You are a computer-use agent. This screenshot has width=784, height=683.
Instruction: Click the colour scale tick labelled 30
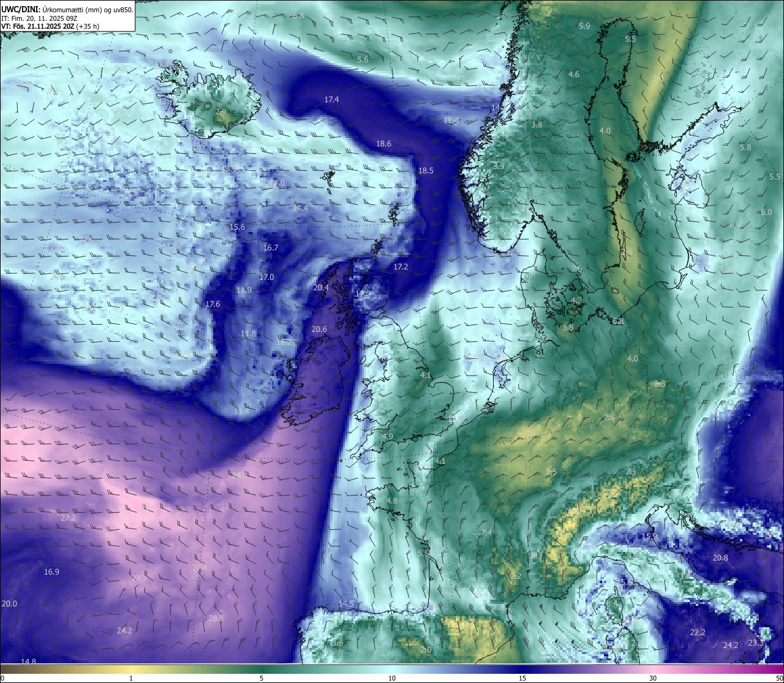(x=653, y=678)
